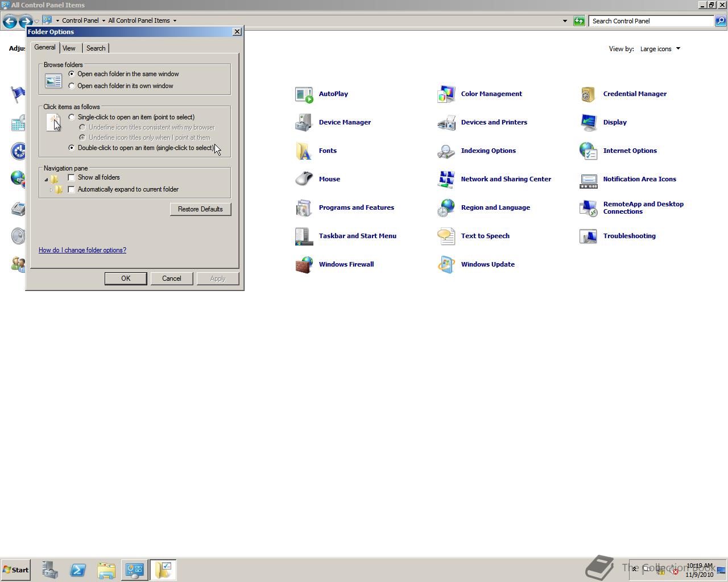This screenshot has height=582, width=728.
Task: Open Taskbar and Start Menu icon
Action: [x=304, y=236]
